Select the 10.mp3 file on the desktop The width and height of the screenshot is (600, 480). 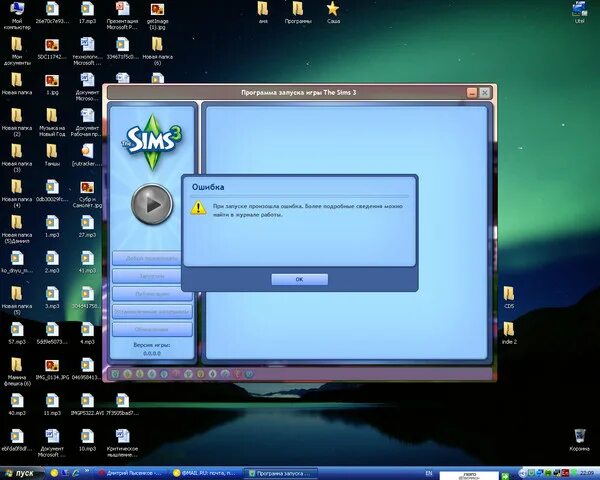pyautogui.click(x=87, y=440)
